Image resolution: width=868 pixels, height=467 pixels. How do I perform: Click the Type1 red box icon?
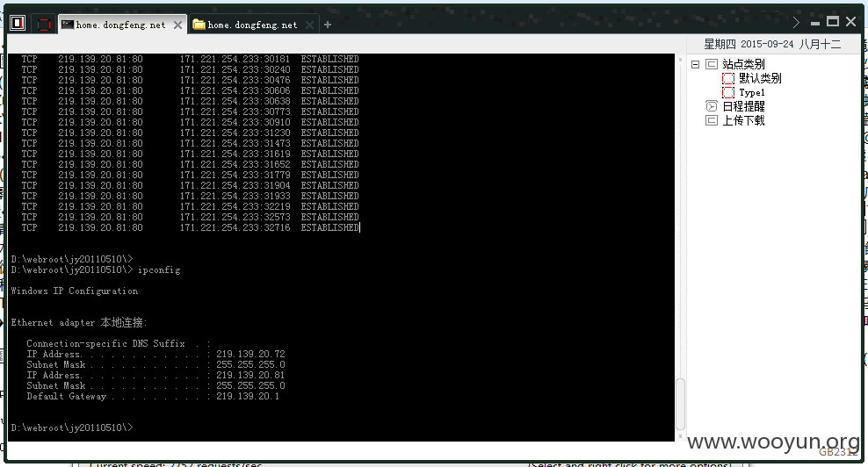click(728, 92)
